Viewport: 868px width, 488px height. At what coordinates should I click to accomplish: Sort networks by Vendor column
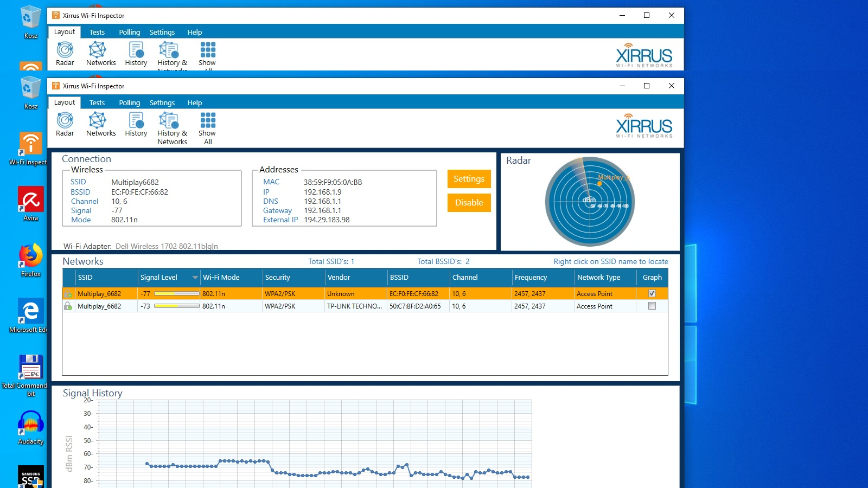356,278
